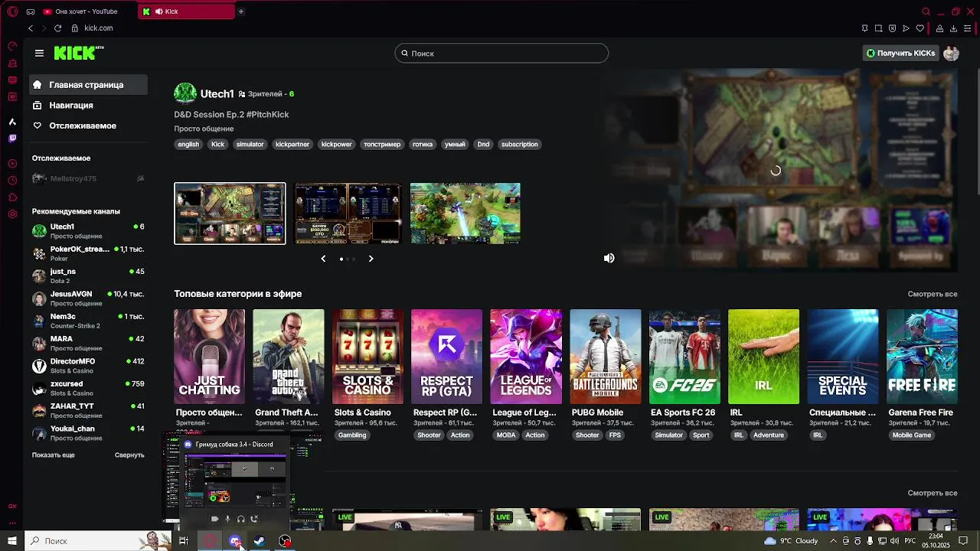This screenshot has width=980, height=551.
Task: Open the user avatar in Kick header
Action: tap(951, 53)
